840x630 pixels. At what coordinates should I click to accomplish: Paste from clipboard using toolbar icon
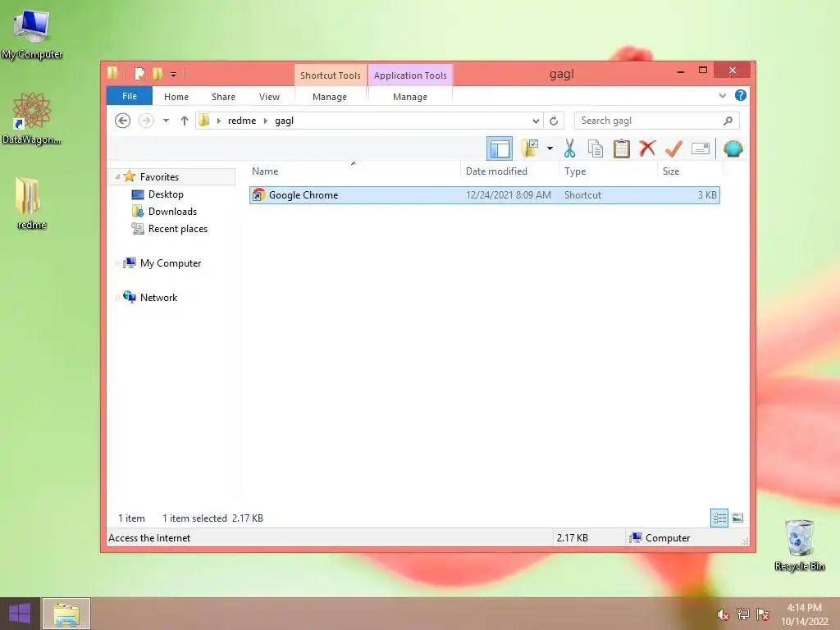click(622, 148)
